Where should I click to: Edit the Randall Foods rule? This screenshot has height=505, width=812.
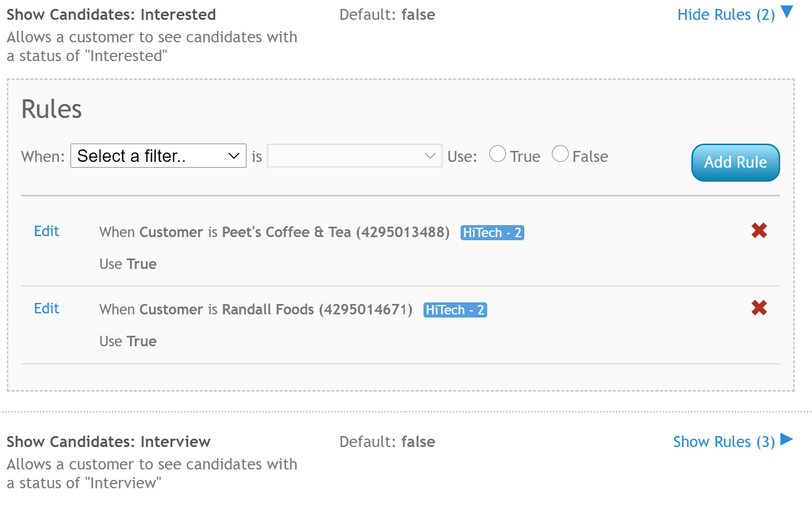[x=46, y=308]
